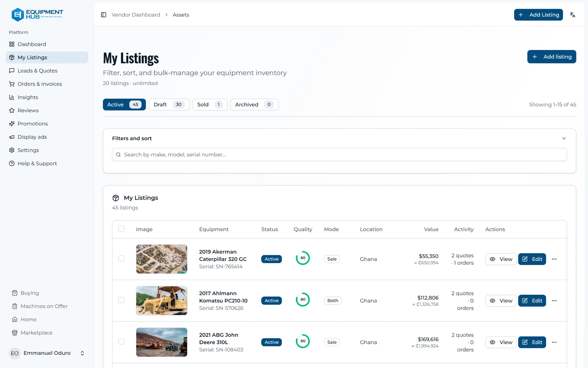The height and width of the screenshot is (368, 588).
Task: Collapse the Filters and sort panel
Action: click(564, 138)
